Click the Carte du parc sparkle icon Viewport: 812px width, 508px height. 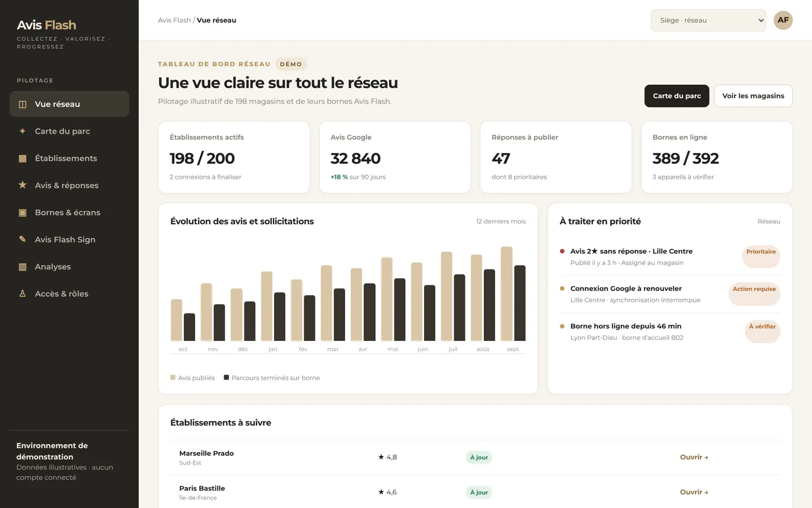coord(23,131)
